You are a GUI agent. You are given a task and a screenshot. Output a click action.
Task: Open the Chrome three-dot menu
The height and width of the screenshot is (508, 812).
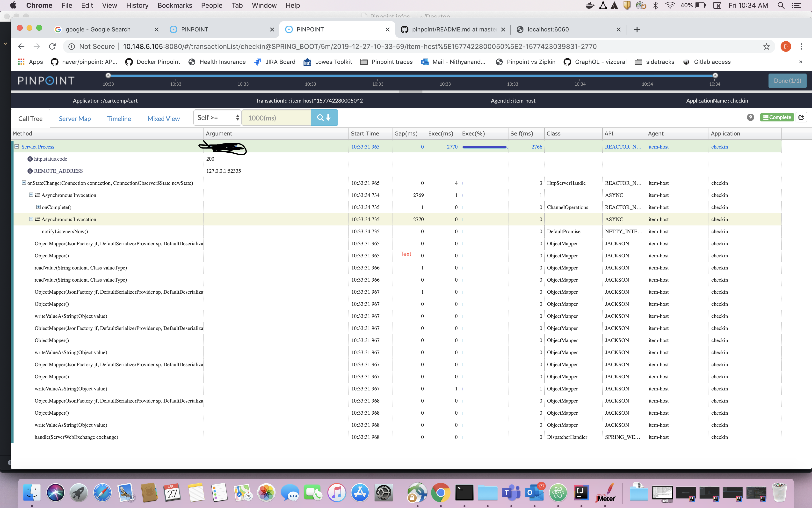[801, 46]
